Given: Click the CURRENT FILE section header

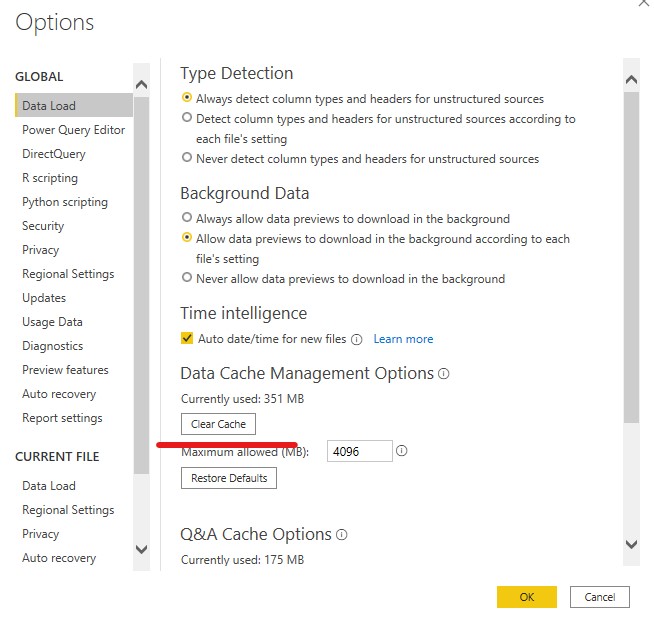Looking at the screenshot, I should [x=57, y=457].
